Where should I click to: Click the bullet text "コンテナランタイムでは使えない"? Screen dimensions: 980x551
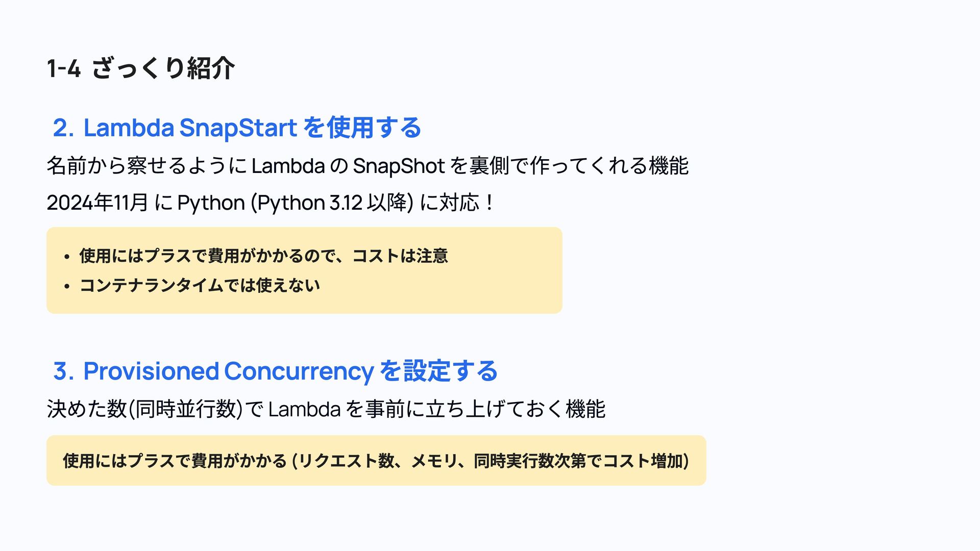tap(200, 285)
